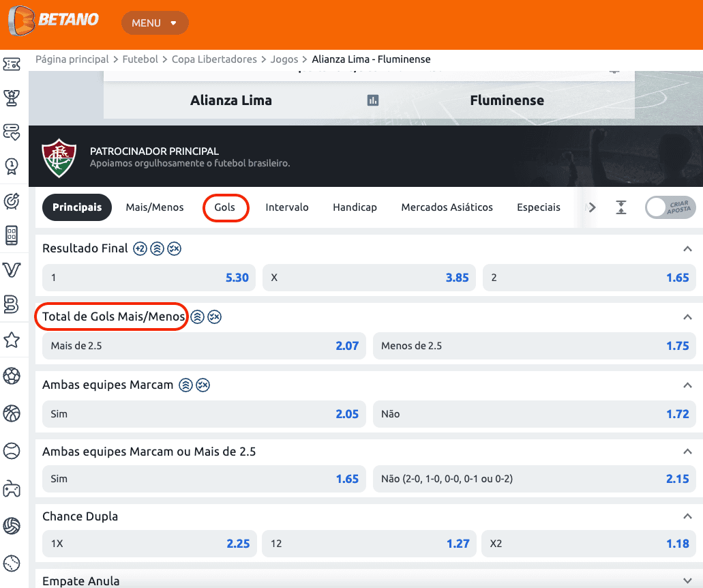Select the baseball sidebar icon
The width and height of the screenshot is (703, 588).
[12, 563]
